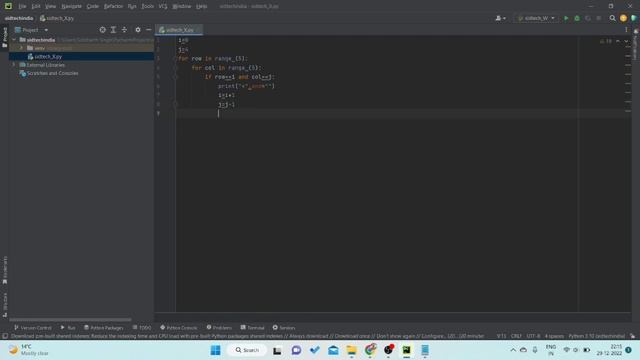Open the Code menu
This screenshot has width=640, height=360.
pyautogui.click(x=93, y=6)
